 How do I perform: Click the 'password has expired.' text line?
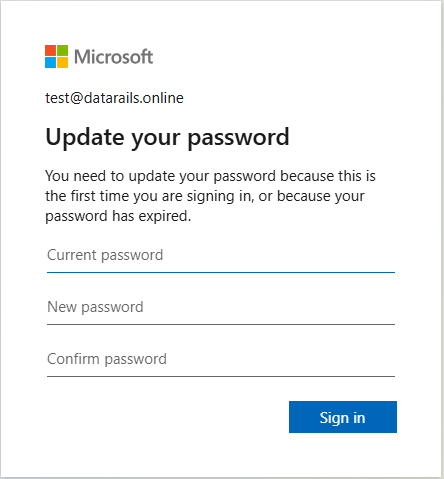tap(118, 216)
